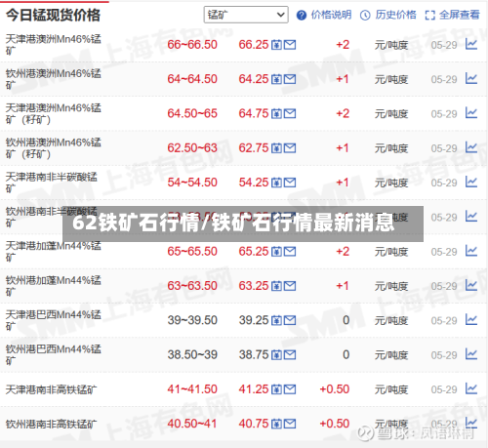Click the mail icon beside average price 38.75
The width and height of the screenshot is (488, 448).
click(x=290, y=355)
